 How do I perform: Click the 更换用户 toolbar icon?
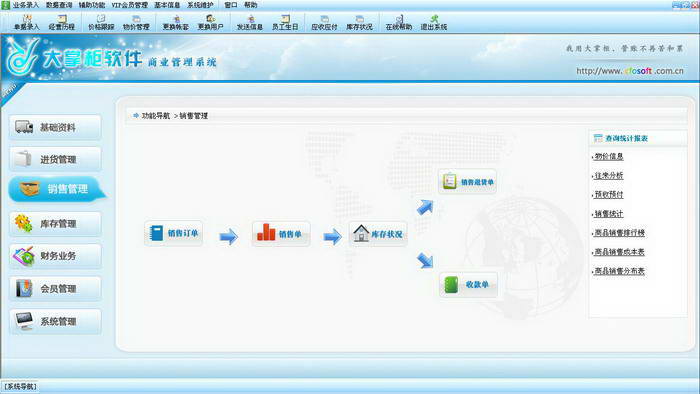click(210, 22)
